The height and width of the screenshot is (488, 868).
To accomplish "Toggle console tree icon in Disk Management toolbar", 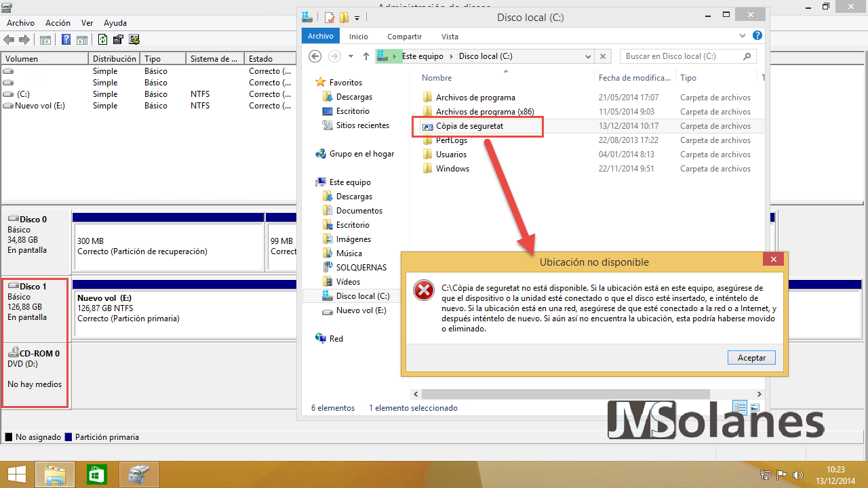I will [45, 40].
